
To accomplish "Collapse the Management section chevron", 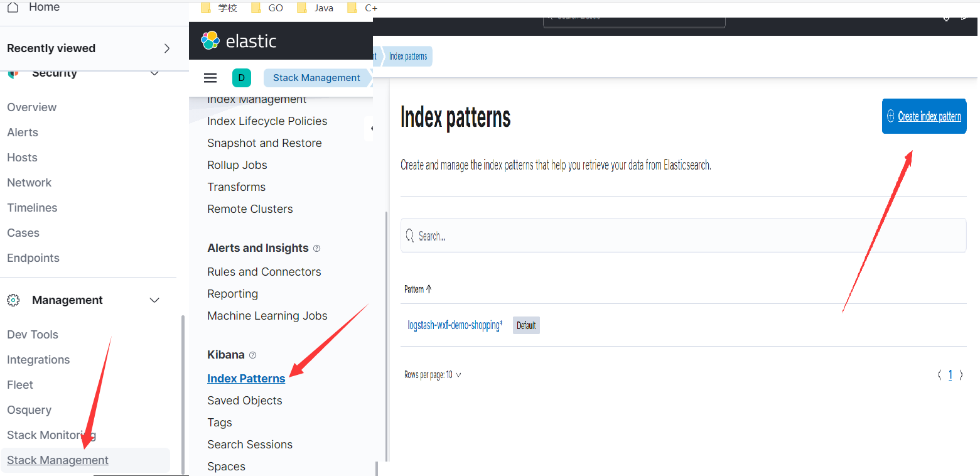I will point(154,300).
